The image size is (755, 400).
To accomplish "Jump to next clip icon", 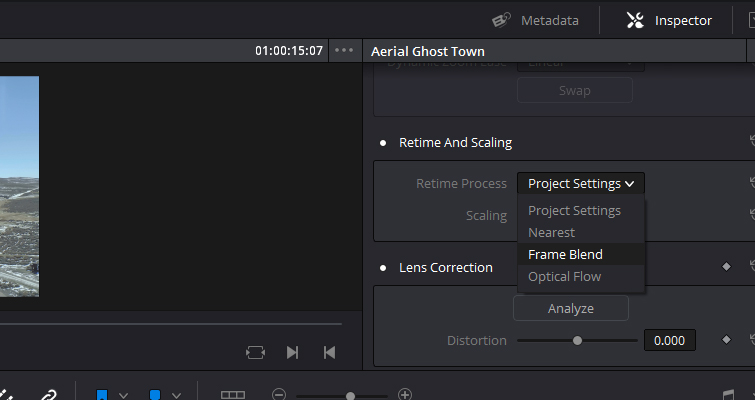I will coord(292,352).
